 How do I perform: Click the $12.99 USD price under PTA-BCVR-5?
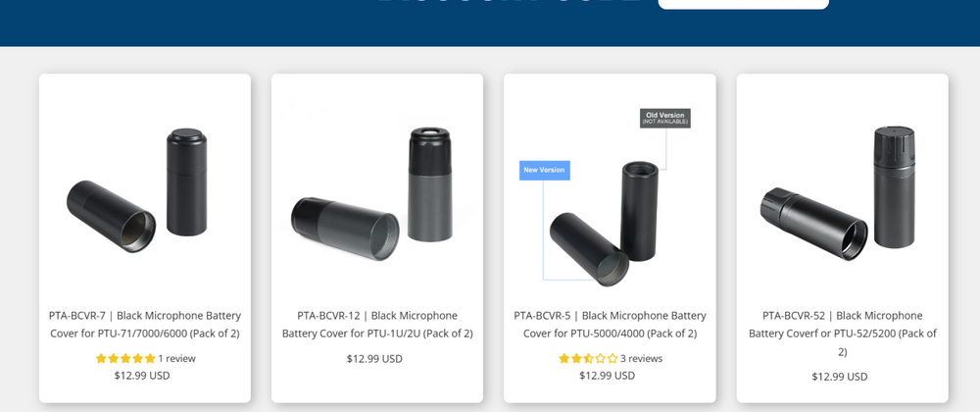point(607,375)
